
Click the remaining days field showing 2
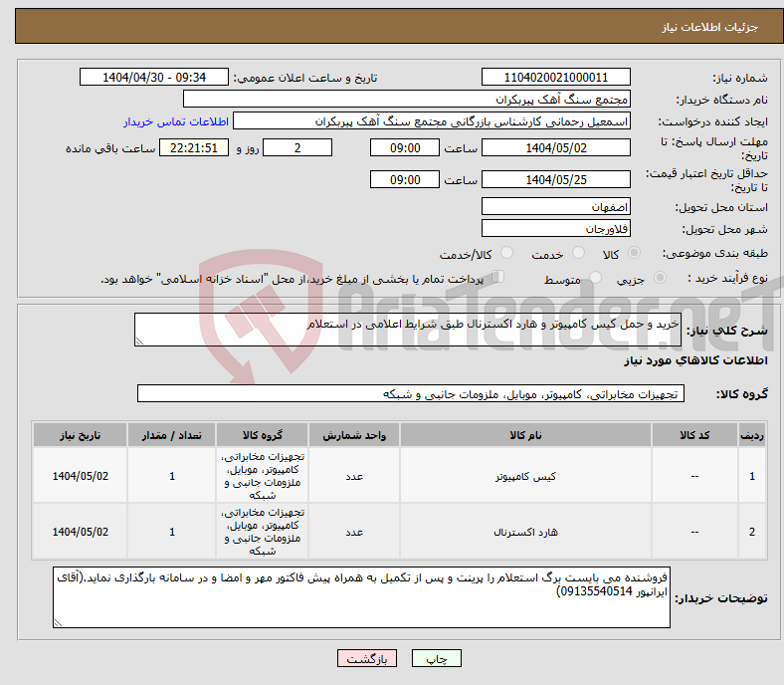[297, 147]
